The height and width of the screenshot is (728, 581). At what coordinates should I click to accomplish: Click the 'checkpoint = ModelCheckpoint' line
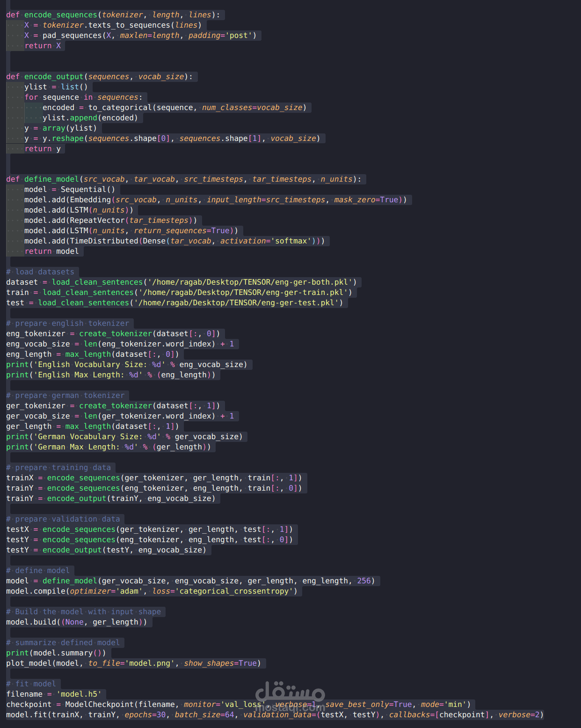(239, 705)
